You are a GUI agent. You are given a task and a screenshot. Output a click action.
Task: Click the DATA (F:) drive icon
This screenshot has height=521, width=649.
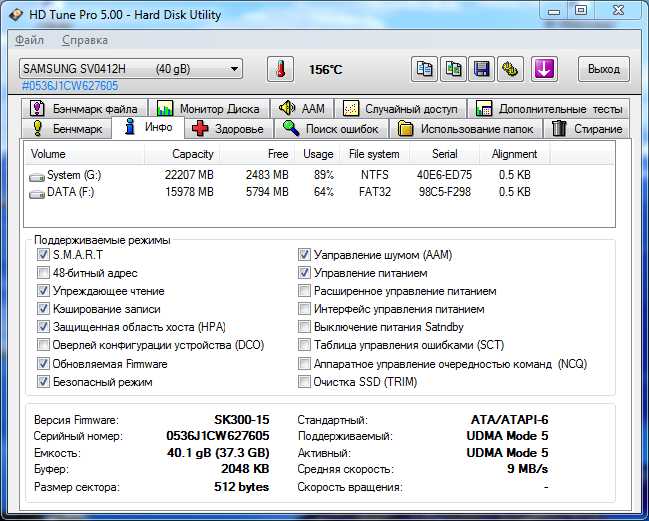pos(37,194)
